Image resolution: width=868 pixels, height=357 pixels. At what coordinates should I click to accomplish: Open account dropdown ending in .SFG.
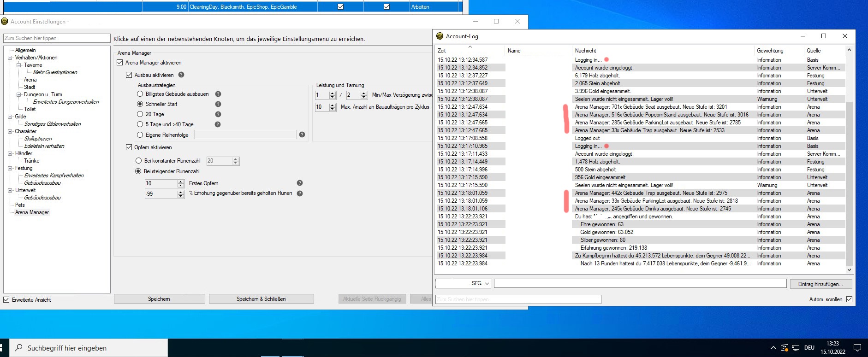coord(463,283)
